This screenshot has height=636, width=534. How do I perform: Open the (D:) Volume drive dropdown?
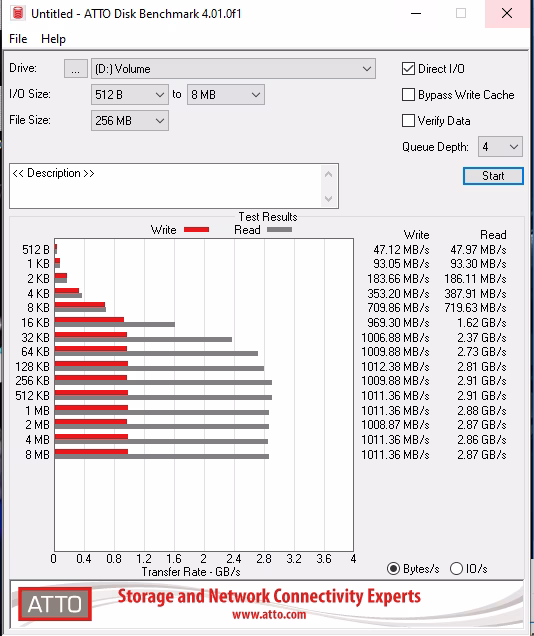tap(233, 69)
